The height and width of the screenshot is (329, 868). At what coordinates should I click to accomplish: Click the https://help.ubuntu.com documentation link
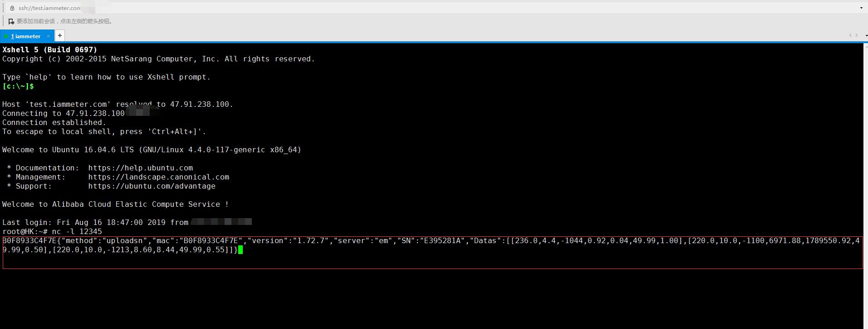[140, 168]
